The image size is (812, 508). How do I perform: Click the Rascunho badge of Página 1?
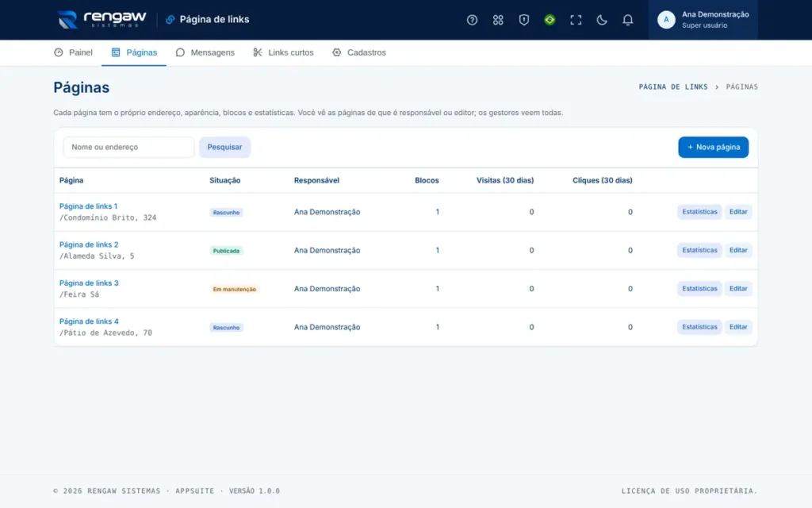(226, 213)
